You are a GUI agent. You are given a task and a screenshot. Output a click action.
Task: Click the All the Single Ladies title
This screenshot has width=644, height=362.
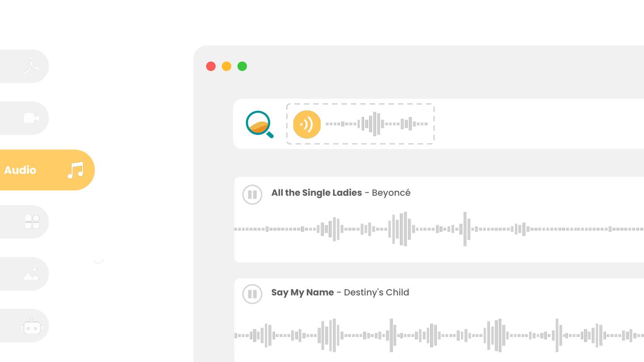[316, 193]
